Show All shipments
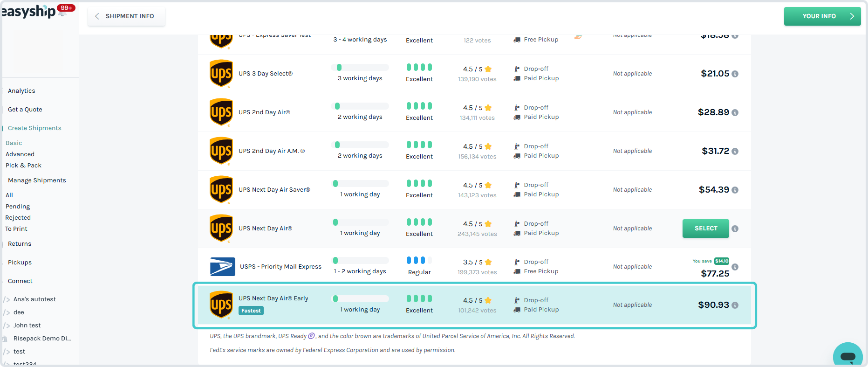Viewport: 868px width, 367px height. 9,195
